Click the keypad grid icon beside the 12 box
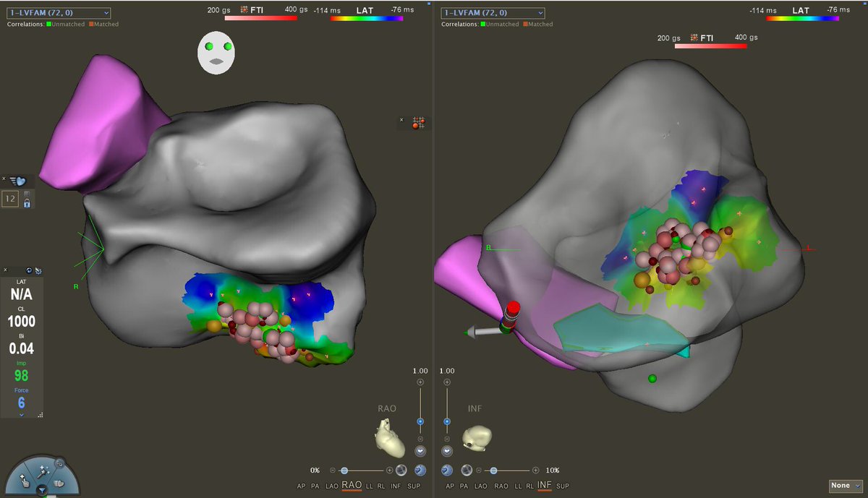 click(x=27, y=194)
